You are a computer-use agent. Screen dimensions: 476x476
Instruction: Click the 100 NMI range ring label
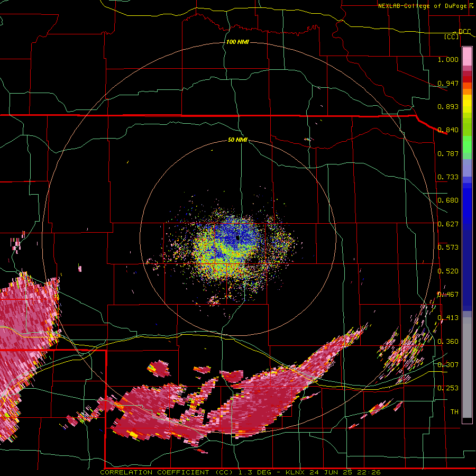(x=237, y=42)
